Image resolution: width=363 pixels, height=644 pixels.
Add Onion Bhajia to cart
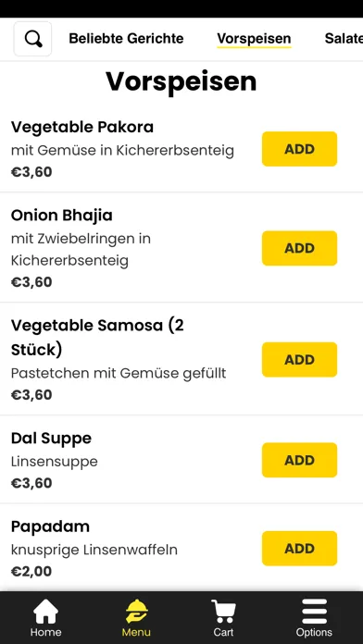(x=300, y=248)
